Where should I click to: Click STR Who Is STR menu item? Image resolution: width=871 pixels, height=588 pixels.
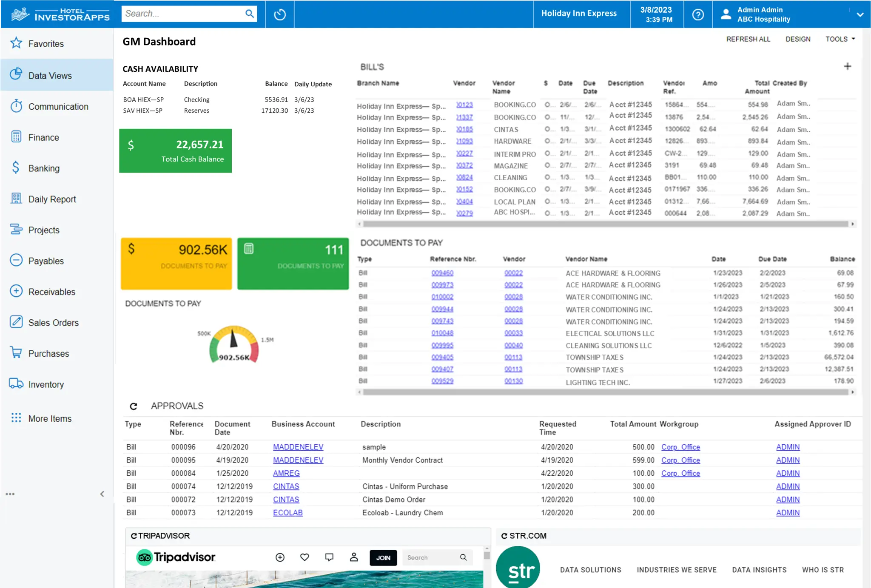pos(823,570)
